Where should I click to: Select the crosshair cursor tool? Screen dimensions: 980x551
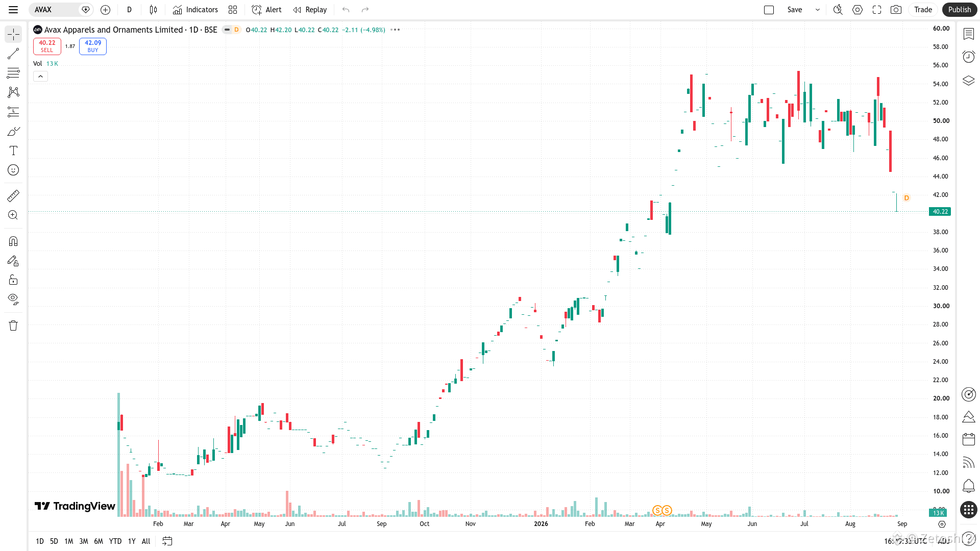coord(13,34)
